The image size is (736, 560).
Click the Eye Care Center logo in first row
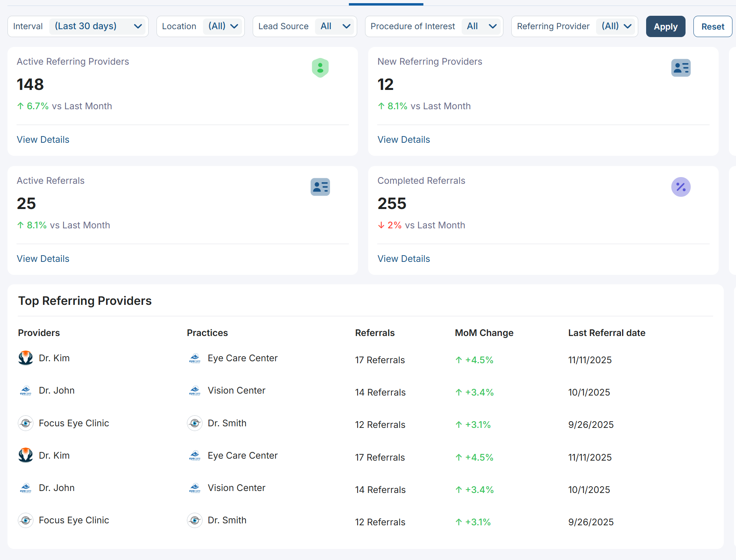195,358
